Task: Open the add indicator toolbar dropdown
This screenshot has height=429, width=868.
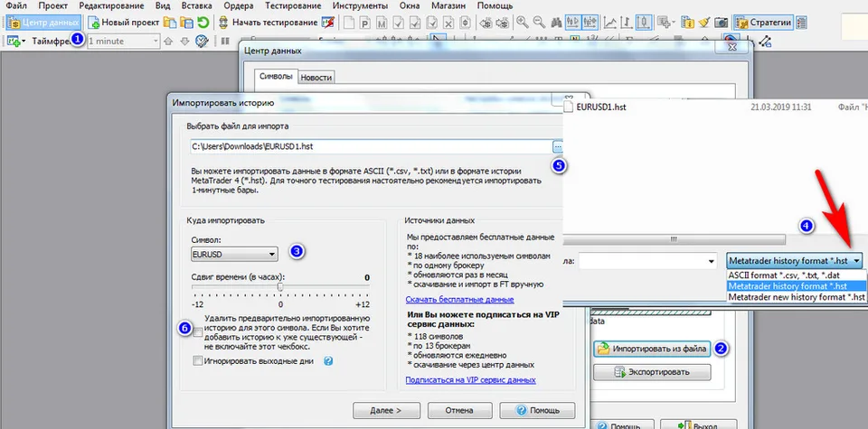Action: coord(675,23)
